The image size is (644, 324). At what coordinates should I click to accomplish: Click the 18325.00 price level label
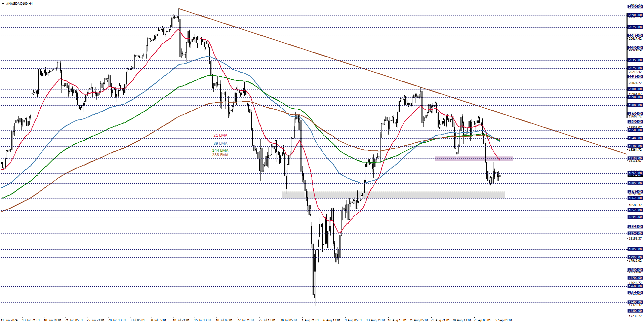635,227
